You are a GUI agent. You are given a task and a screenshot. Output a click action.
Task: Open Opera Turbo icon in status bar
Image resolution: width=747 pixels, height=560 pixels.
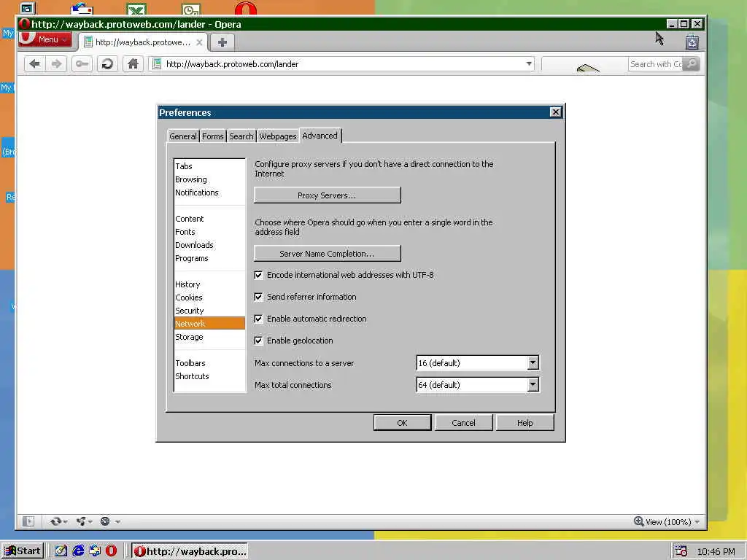[105, 521]
